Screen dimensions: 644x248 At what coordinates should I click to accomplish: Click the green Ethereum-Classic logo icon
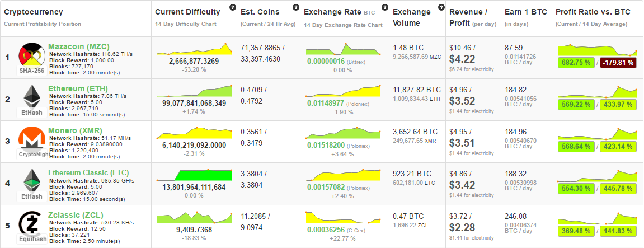pos(31,180)
